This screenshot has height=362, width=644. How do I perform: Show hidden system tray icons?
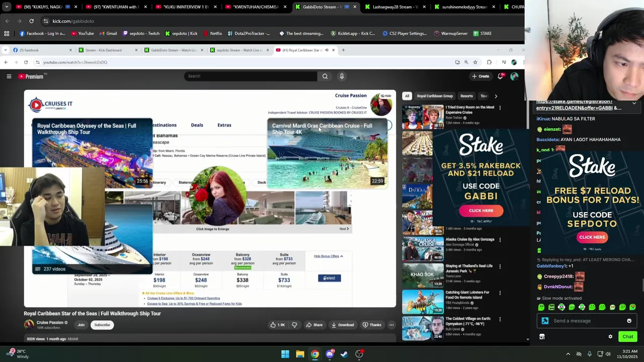tap(568, 354)
